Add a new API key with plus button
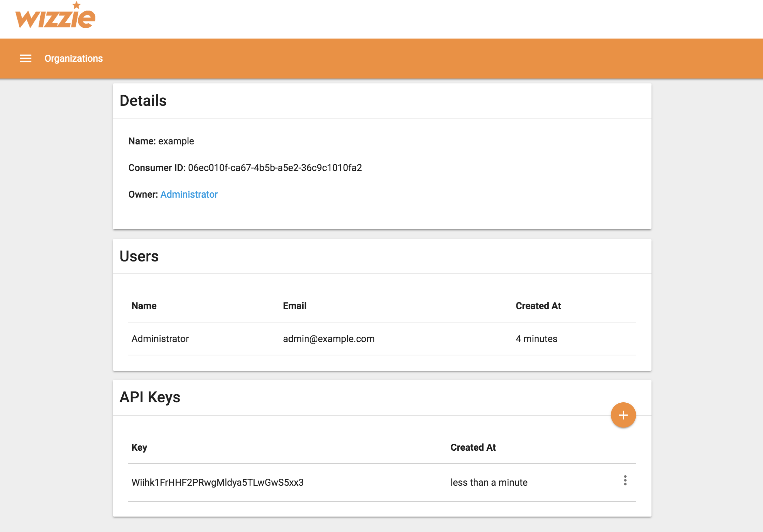The width and height of the screenshot is (763, 532). [x=623, y=415]
